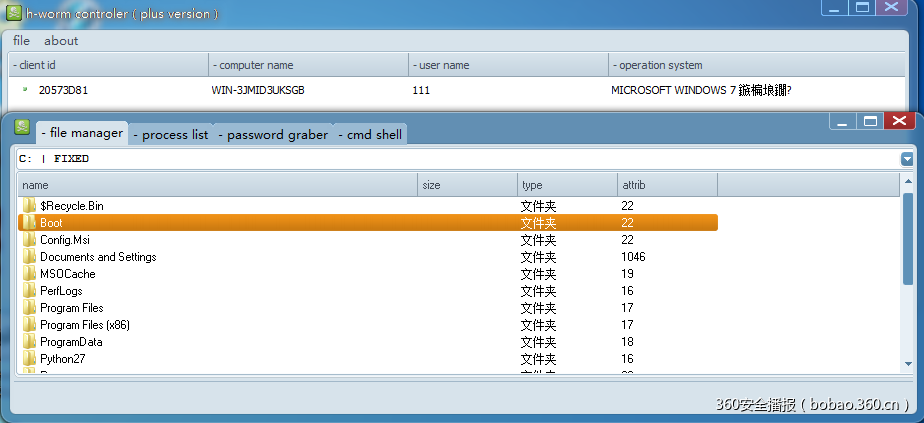The width and height of the screenshot is (924, 423).
Task: Select the Python27 folder name
Action: [62, 359]
